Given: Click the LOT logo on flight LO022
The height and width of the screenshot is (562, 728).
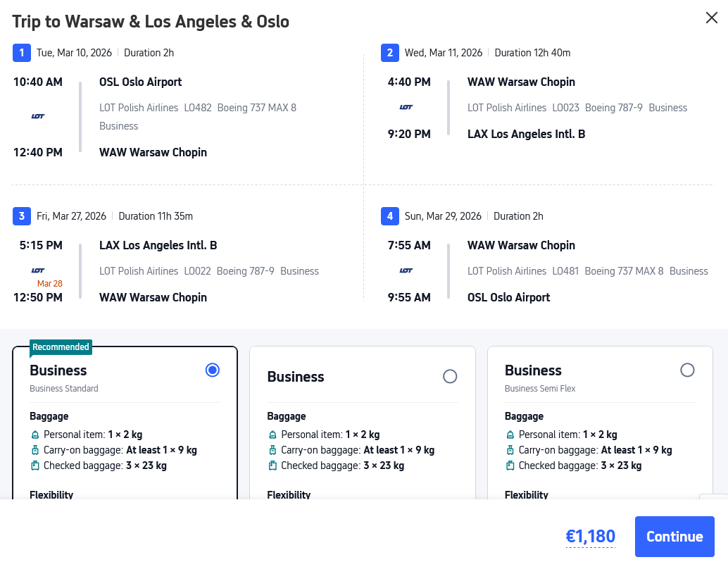Looking at the screenshot, I should click(x=38, y=270).
